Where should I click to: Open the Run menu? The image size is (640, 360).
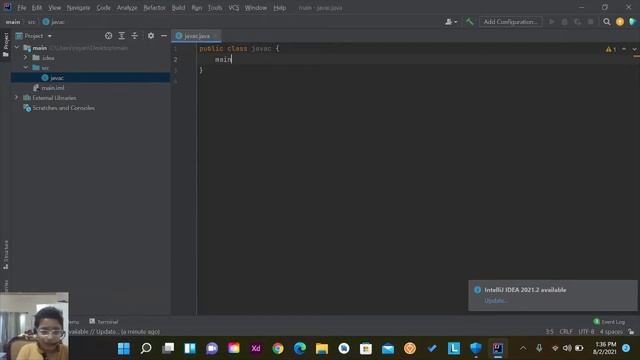[197, 8]
